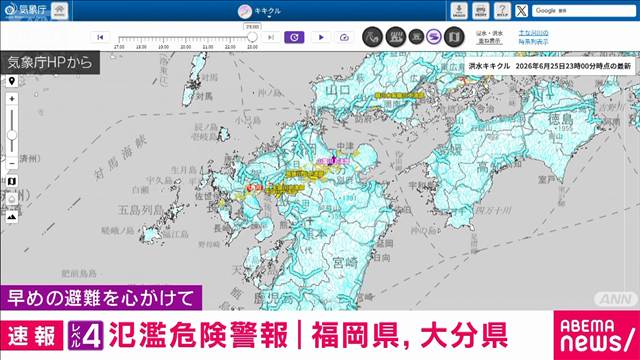Click the 室戸 label on the map
Screen dimensions: 640x360
(546, 180)
